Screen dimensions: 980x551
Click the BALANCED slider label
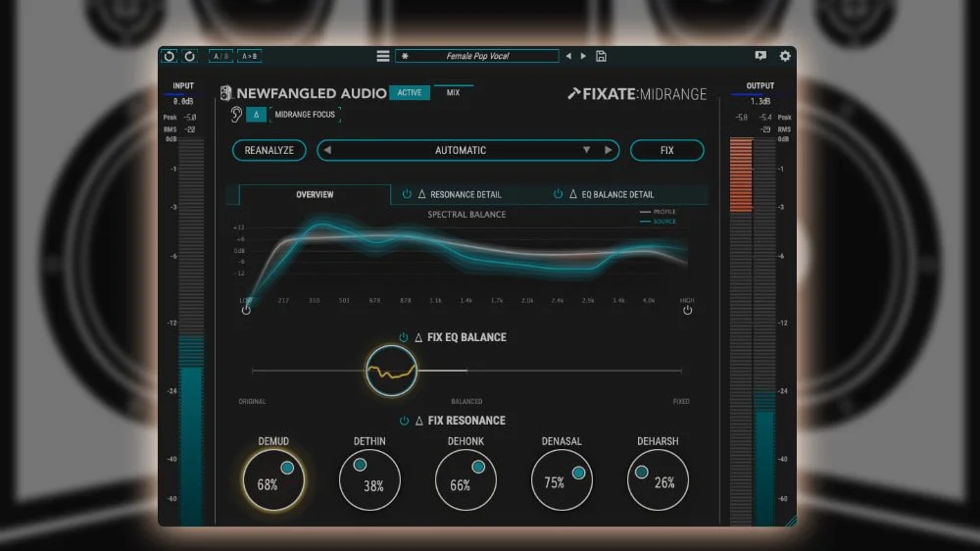(466, 402)
